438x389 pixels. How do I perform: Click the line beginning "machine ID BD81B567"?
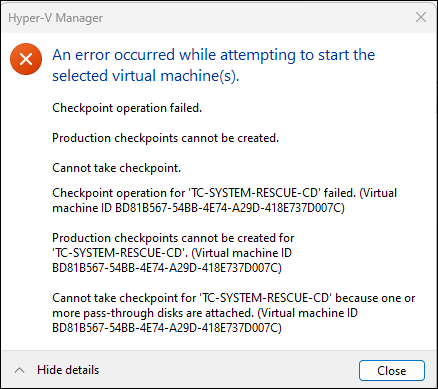click(198, 208)
